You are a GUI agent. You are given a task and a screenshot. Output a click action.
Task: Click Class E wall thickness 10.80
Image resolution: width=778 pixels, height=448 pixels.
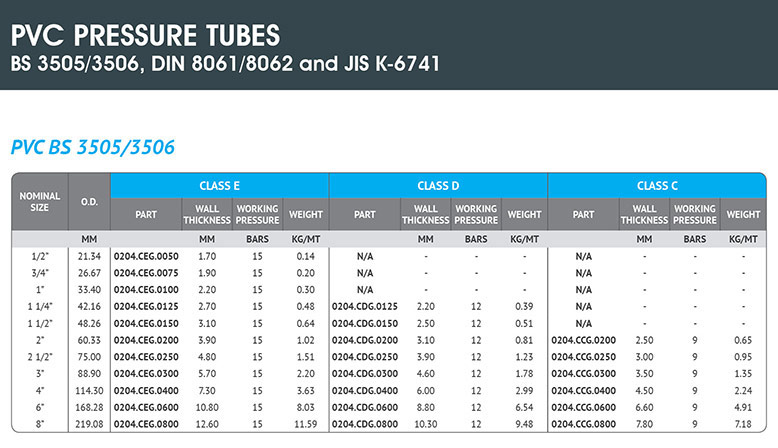pyautogui.click(x=207, y=407)
